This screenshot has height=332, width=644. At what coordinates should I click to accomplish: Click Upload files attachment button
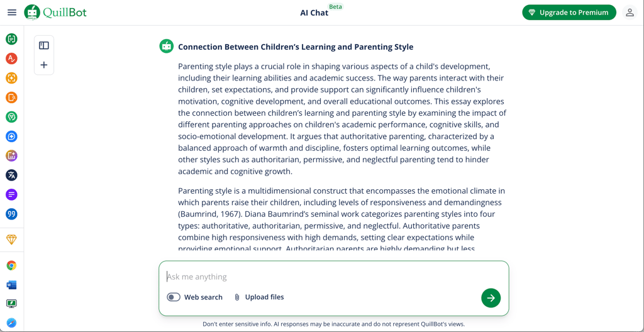258,297
